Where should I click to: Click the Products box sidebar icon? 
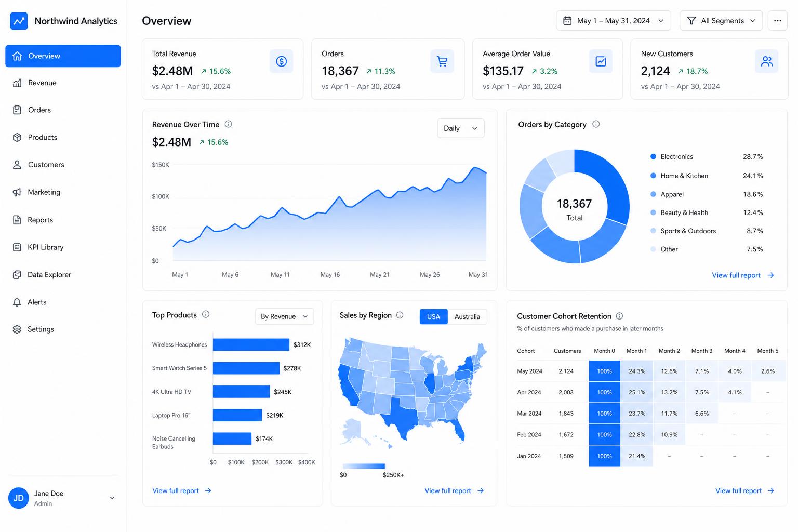coord(17,138)
